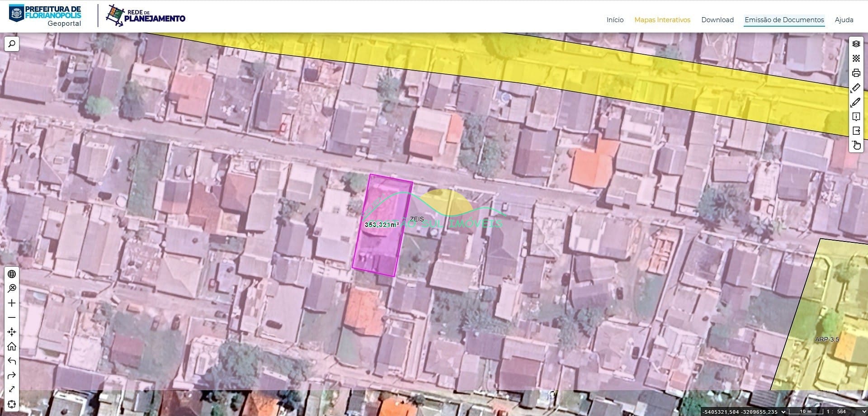Zoom out with the minus button

tap(12, 317)
